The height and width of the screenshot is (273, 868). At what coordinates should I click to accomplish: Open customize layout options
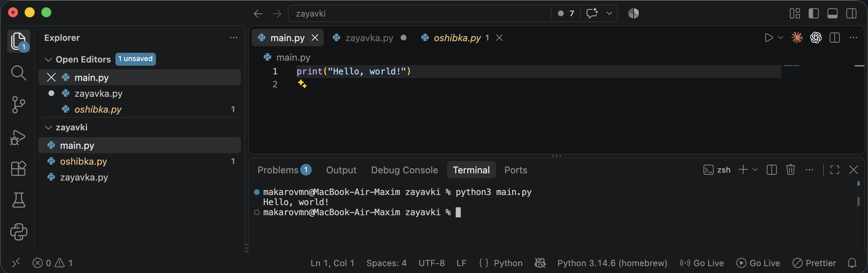click(795, 13)
